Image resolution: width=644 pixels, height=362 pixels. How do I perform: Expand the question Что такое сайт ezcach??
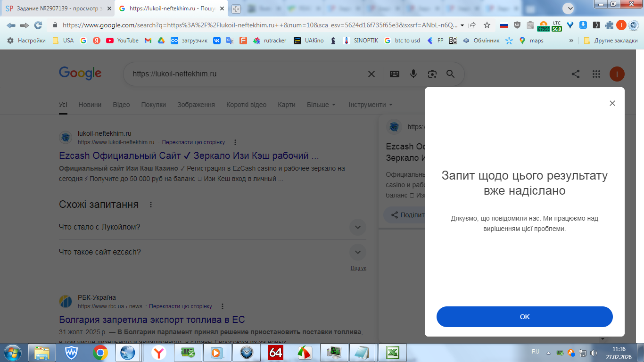coord(213,252)
